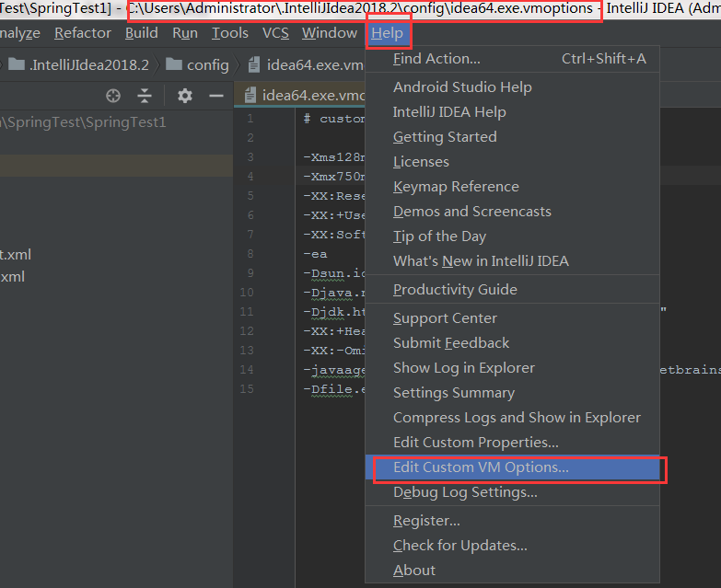The image size is (721, 588).
Task: Click .IntelliJIdea2018.2 breadcrumb text
Action: click(x=89, y=64)
